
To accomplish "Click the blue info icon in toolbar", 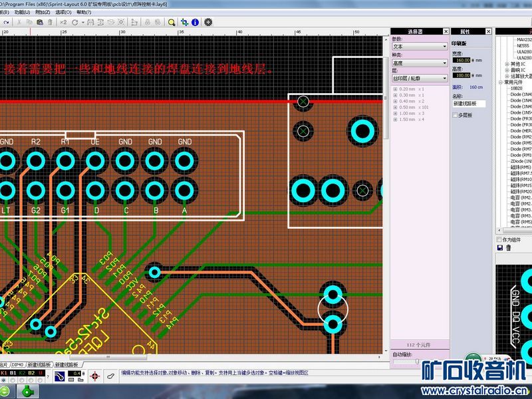I will coord(195,22).
